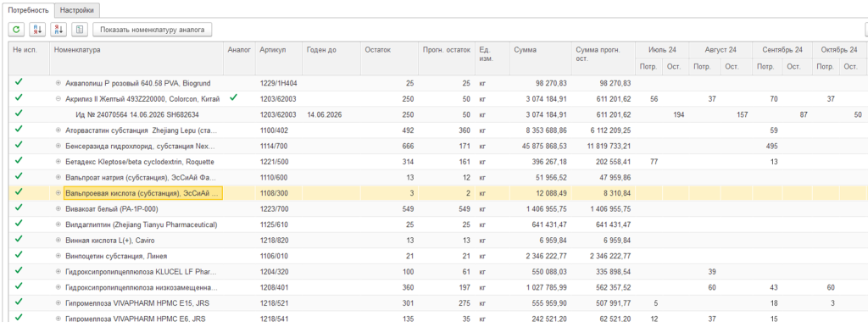
Task: Expand the Аторвастатин субстанция row
Action: click(x=58, y=130)
